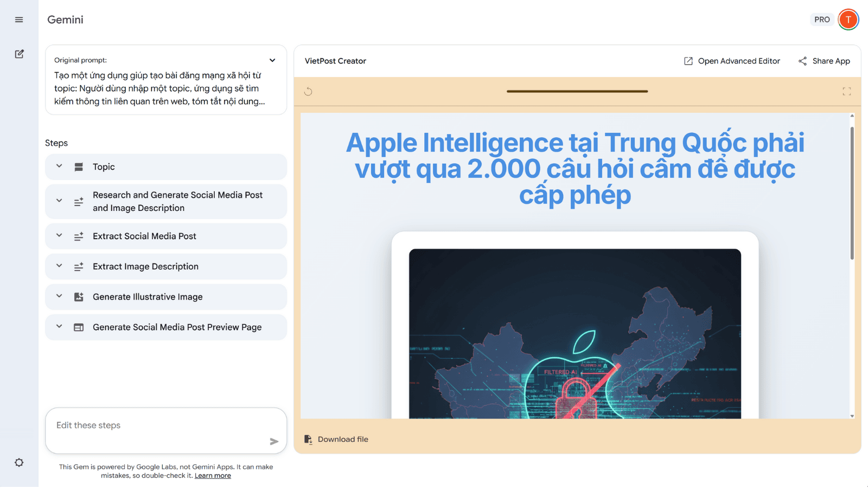Screen dimensions: 868x488
Task: Click the send arrow icon
Action: pyautogui.click(x=274, y=441)
